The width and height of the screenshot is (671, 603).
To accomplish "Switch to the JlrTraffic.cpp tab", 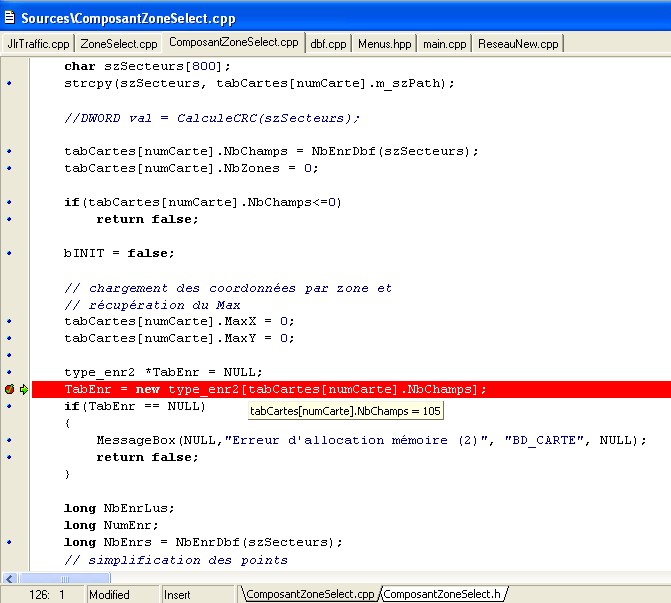I will click(x=38, y=44).
